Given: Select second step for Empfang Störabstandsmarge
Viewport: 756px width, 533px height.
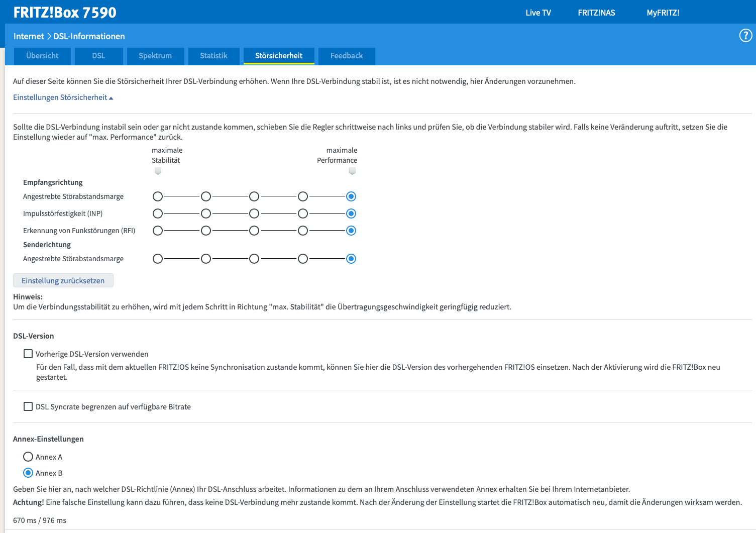Looking at the screenshot, I should click(x=206, y=196).
